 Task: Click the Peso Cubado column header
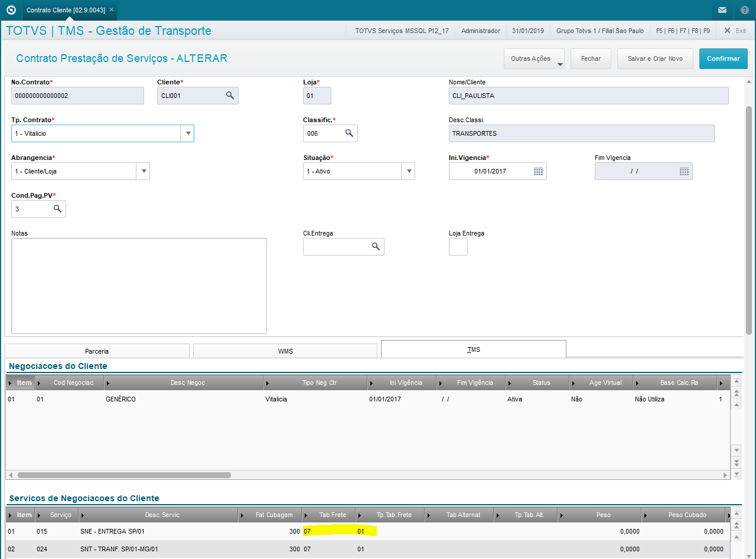pos(684,515)
